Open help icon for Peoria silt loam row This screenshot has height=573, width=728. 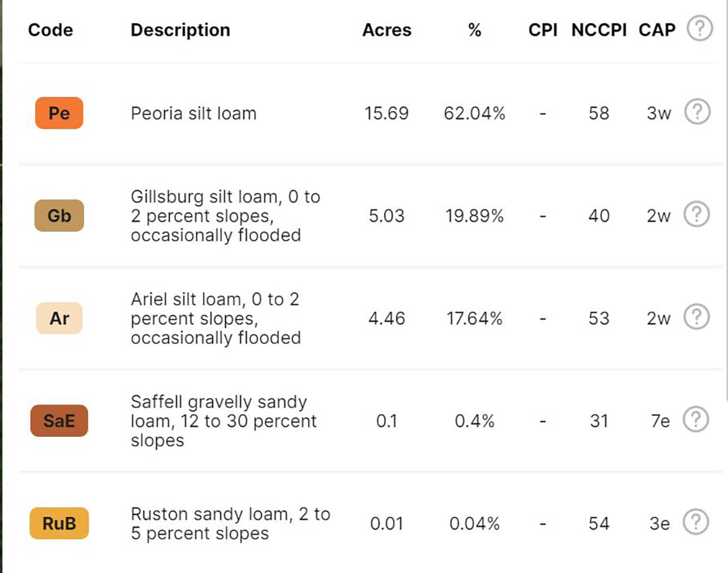pyautogui.click(x=697, y=111)
